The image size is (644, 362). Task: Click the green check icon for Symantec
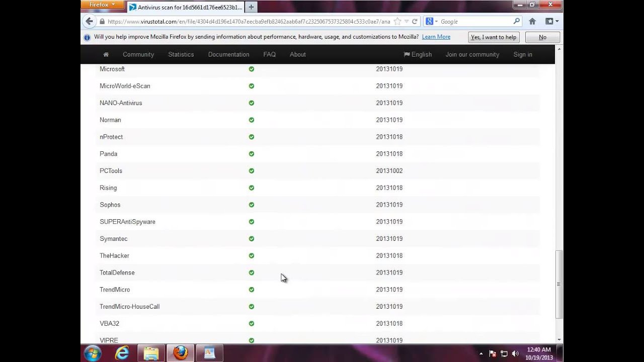tap(252, 239)
